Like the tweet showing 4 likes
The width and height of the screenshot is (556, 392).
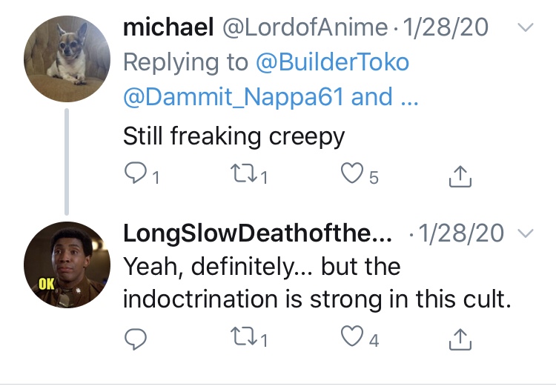tap(352, 336)
